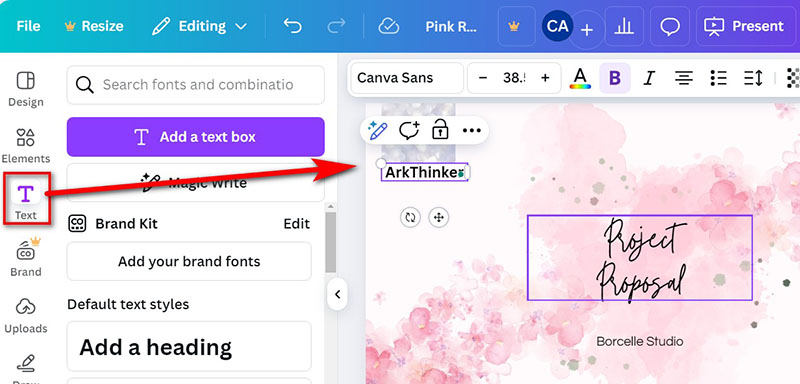
Task: Open the Resize option
Action: [x=94, y=26]
